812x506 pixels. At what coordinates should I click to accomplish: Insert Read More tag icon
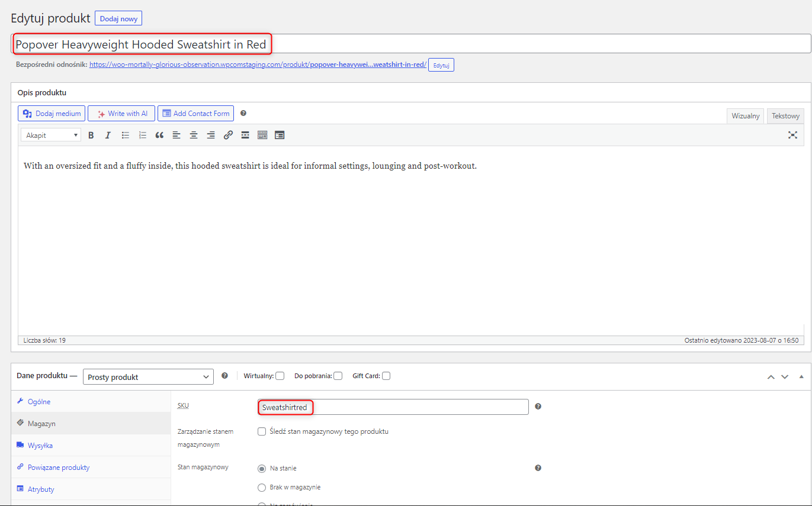pyautogui.click(x=245, y=135)
